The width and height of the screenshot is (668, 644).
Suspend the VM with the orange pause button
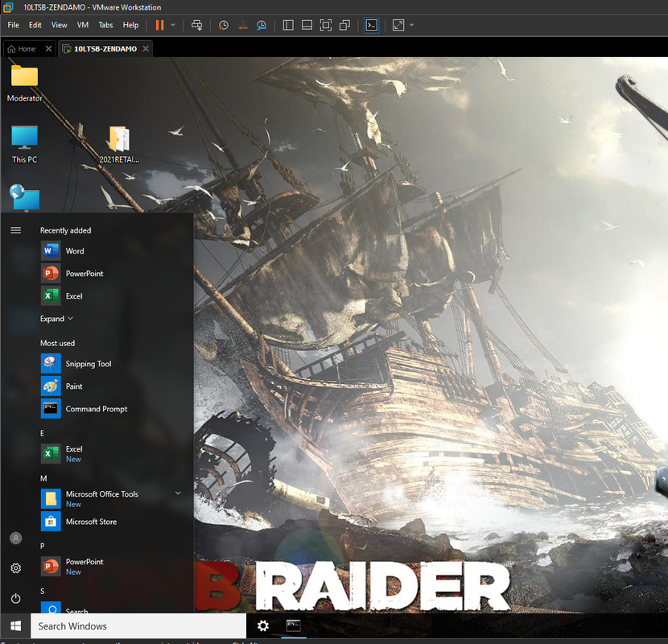point(160,25)
